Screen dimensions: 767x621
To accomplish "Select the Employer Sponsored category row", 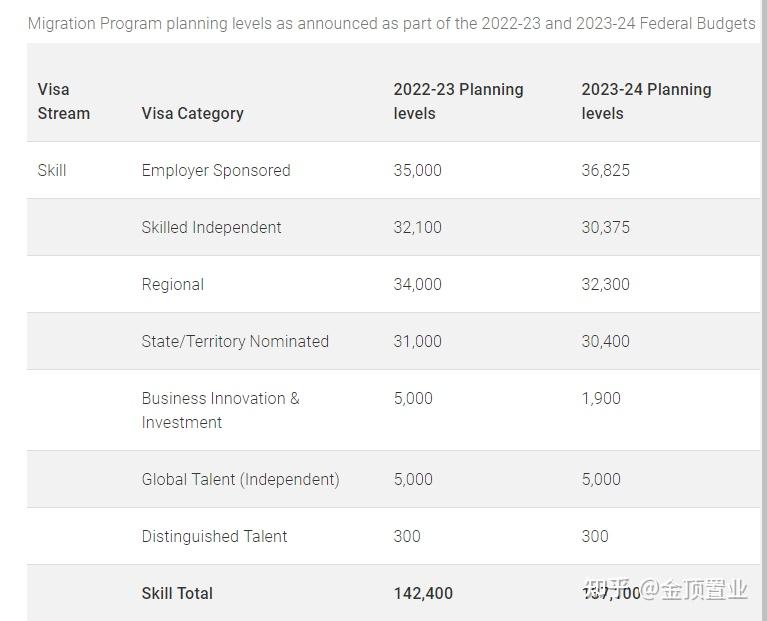I will pos(216,170).
